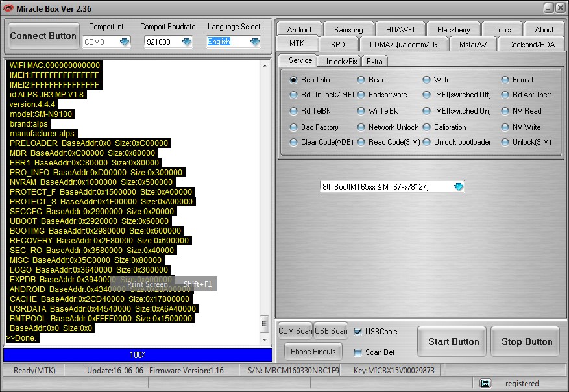
Task: Select the MTK tab
Action: pos(297,43)
